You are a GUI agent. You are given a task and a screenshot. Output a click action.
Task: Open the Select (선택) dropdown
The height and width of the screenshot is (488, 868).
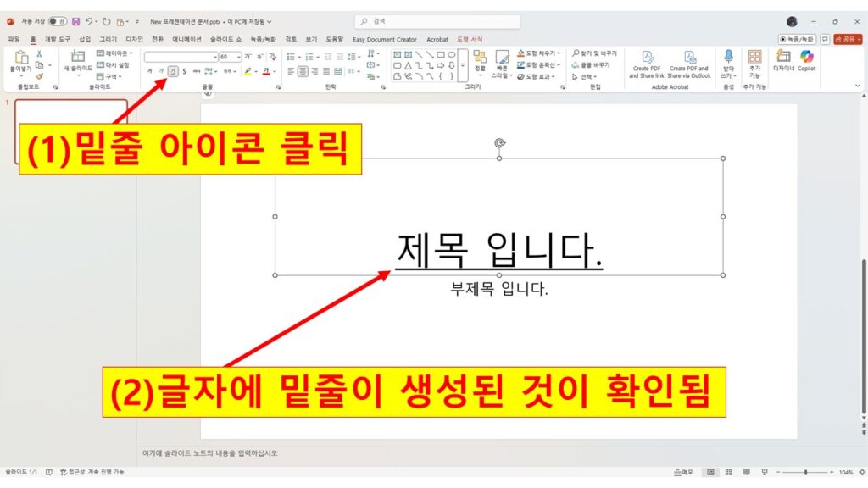(585, 76)
